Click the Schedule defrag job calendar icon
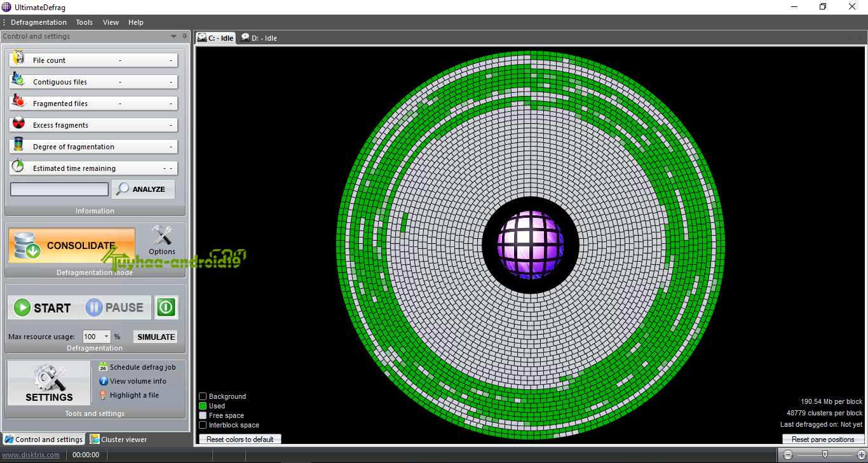The height and width of the screenshot is (463, 868). 103,367
